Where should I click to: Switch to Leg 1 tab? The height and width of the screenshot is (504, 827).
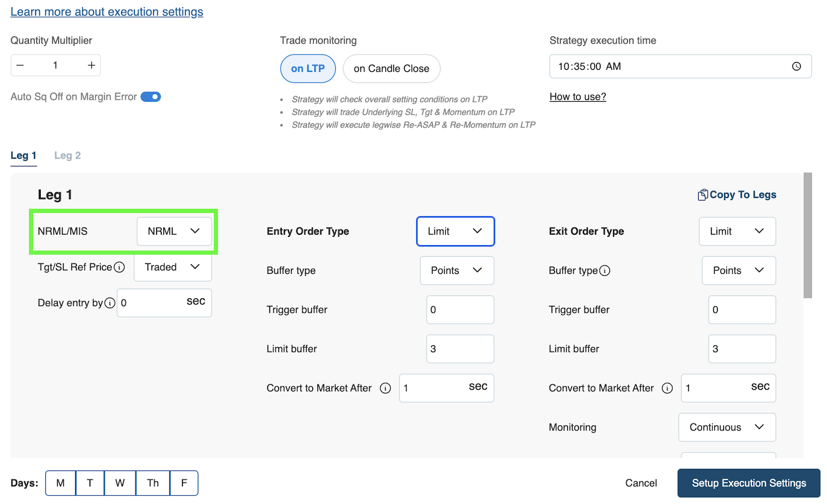pyautogui.click(x=24, y=156)
